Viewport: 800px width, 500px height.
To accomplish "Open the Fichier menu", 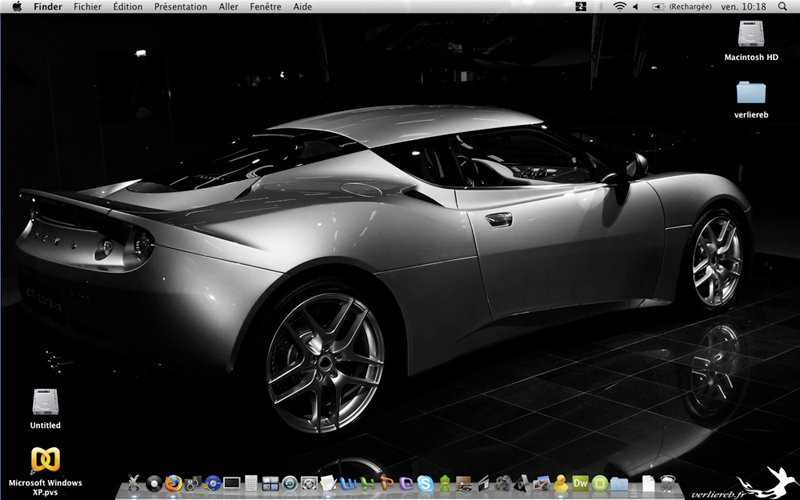I will (87, 7).
